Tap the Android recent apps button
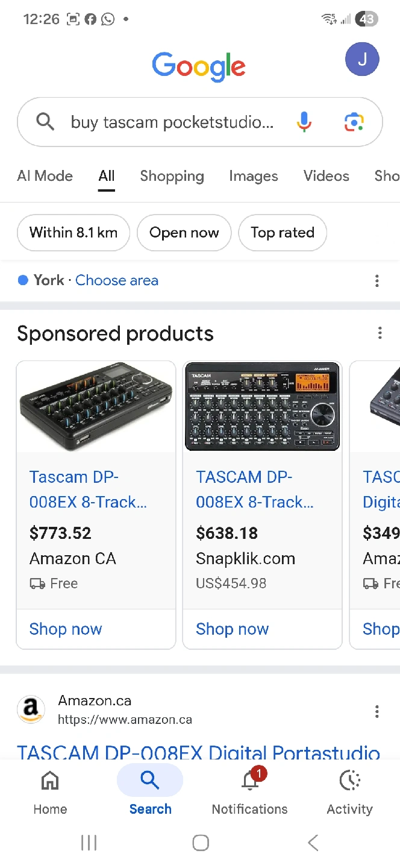The image size is (400, 868). point(89,843)
